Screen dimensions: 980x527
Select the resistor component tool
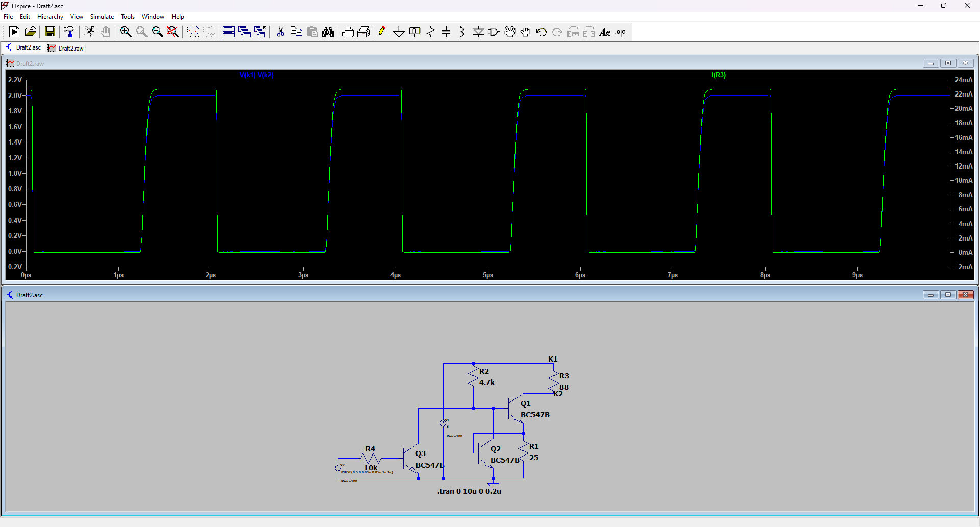(x=431, y=32)
